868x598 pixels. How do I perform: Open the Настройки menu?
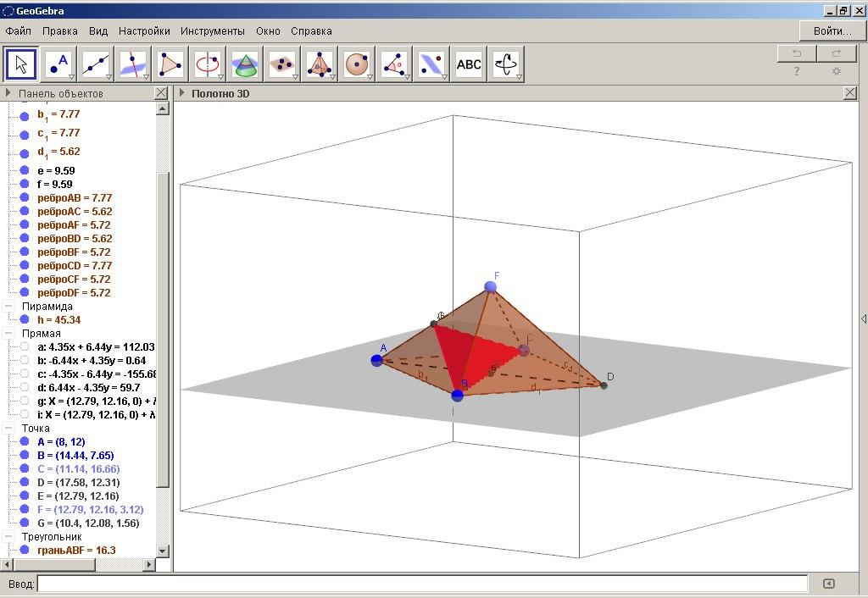coord(144,31)
